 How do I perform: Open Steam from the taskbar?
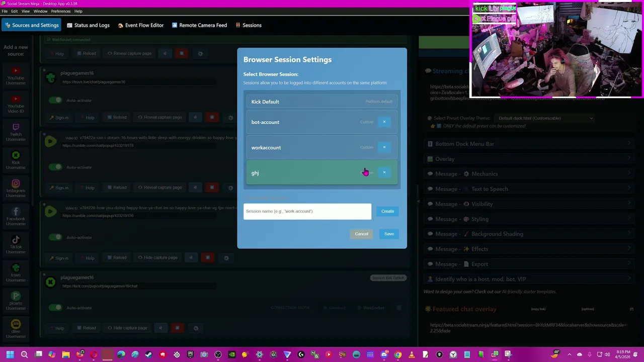(x=148, y=355)
